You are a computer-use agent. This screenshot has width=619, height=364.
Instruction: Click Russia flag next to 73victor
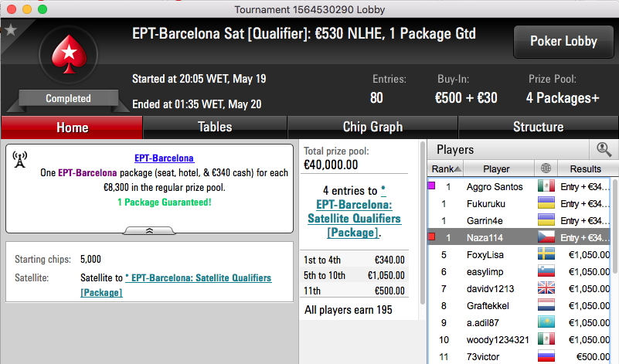(546, 356)
